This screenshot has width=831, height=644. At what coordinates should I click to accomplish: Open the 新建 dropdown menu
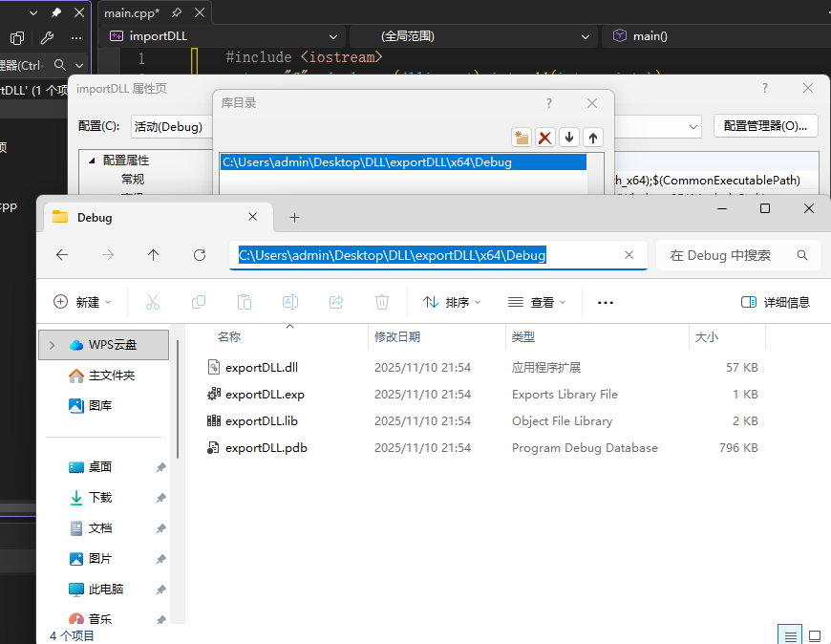[x=83, y=302]
